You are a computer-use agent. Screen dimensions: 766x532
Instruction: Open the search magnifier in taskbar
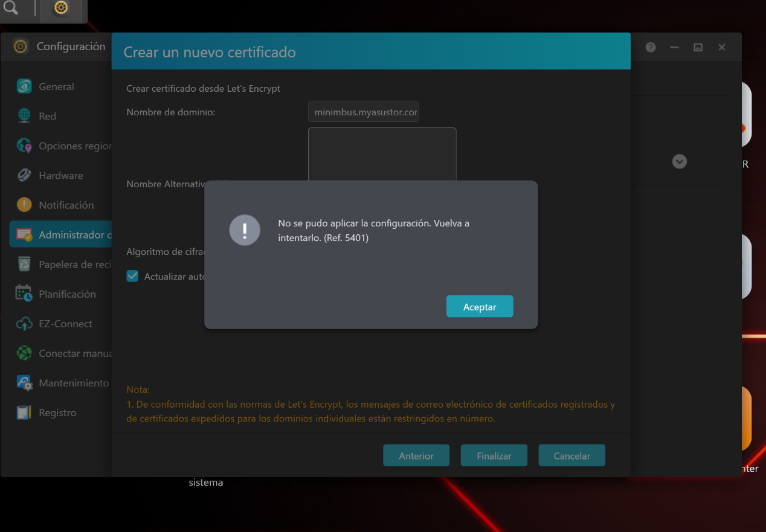(11, 8)
